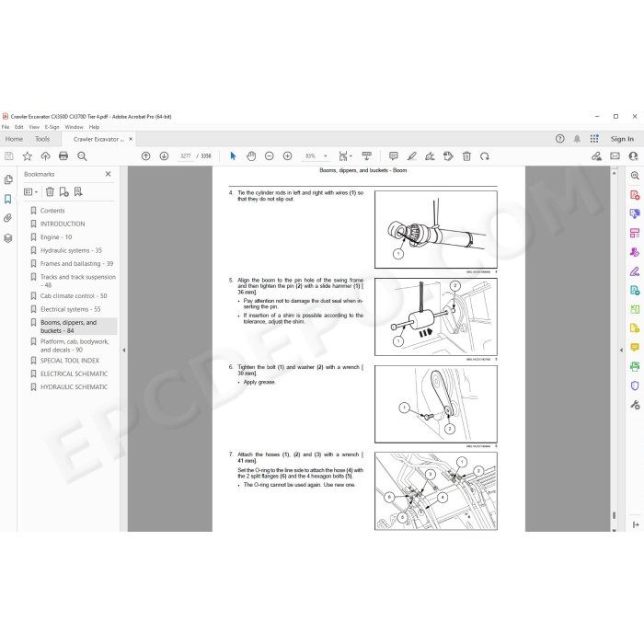This screenshot has height=644, width=644.
Task: Close the Crawler Excavator document tab
Action: click(x=131, y=139)
